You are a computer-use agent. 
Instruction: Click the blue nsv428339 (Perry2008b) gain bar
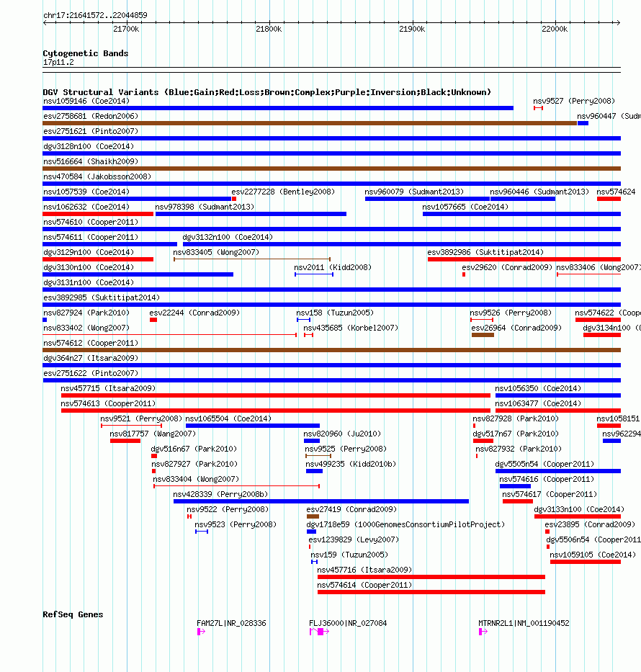321,501
